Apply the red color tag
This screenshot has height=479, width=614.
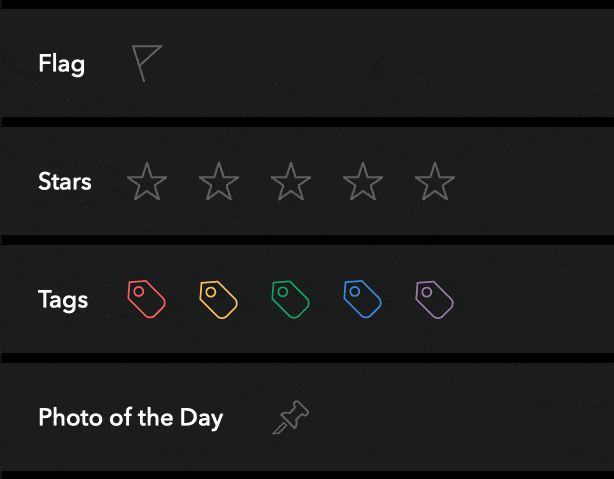(146, 299)
